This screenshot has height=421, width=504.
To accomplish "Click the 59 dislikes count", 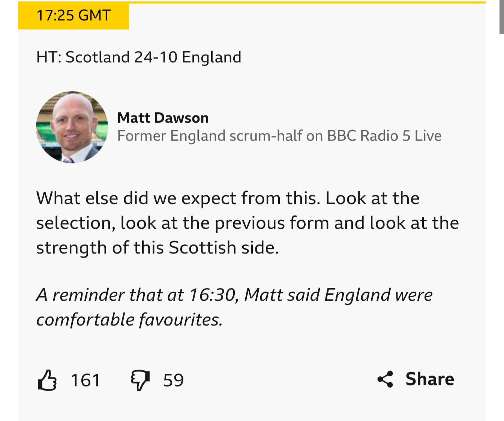I will [173, 380].
